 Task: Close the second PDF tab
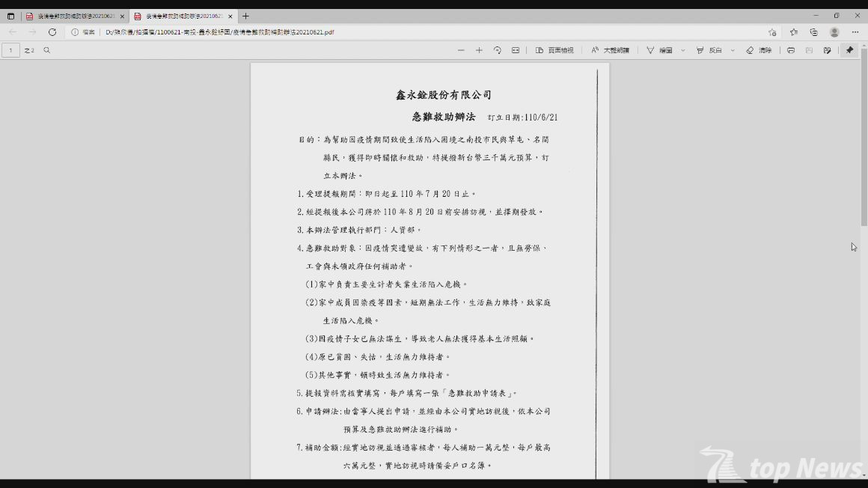(230, 16)
